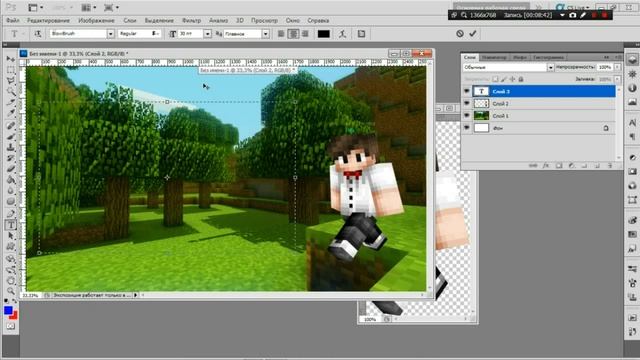Link layers with the chain button
Viewport: 640px width, 360px height.
click(x=533, y=166)
